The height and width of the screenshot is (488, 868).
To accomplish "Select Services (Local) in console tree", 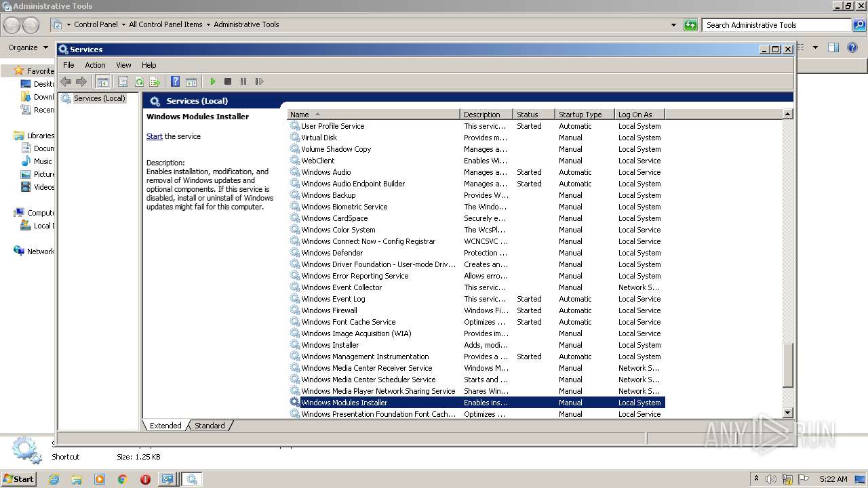I will [99, 98].
